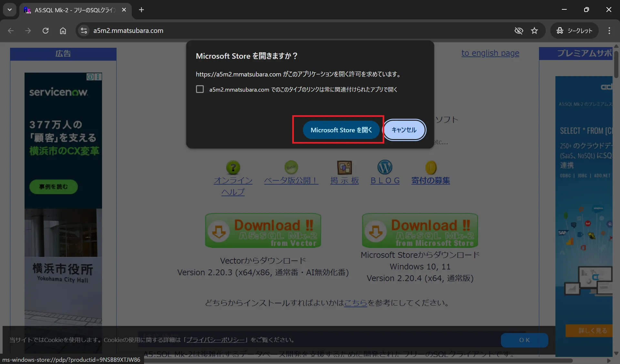Check the always-open-in-associated-app checkbox

(200, 89)
